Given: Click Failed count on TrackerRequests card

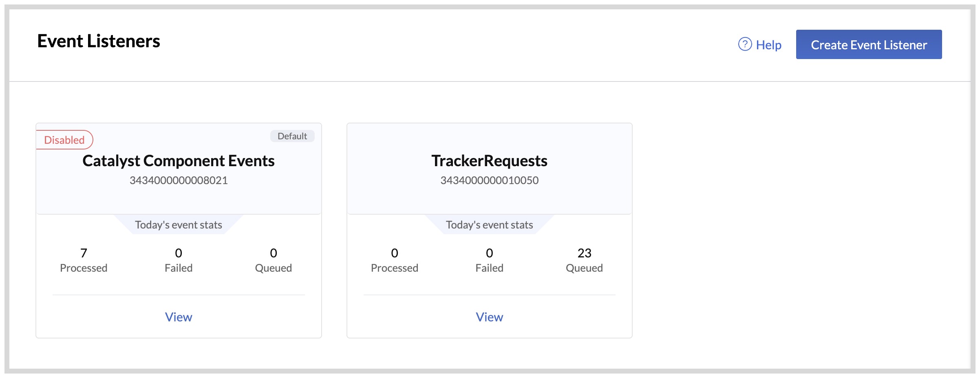Looking at the screenshot, I should (489, 253).
